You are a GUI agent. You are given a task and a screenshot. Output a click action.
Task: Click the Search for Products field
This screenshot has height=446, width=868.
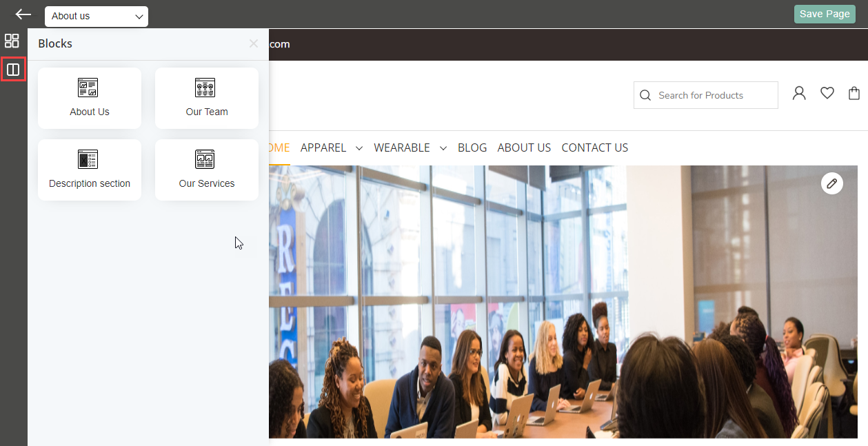click(x=706, y=95)
